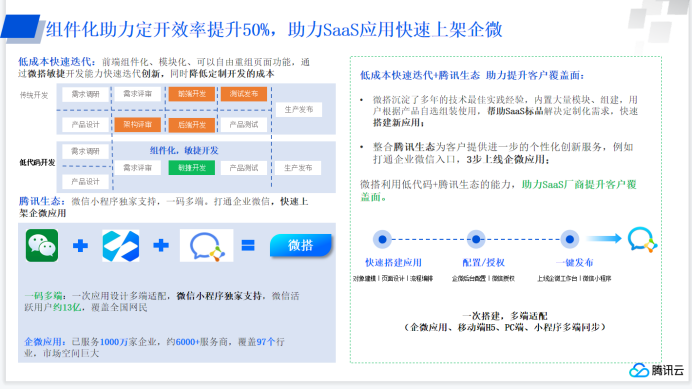The width and height of the screenshot is (692, 389).
Task: Click the line listing 企微应用、移动端H5、PC端
Action: 504,327
